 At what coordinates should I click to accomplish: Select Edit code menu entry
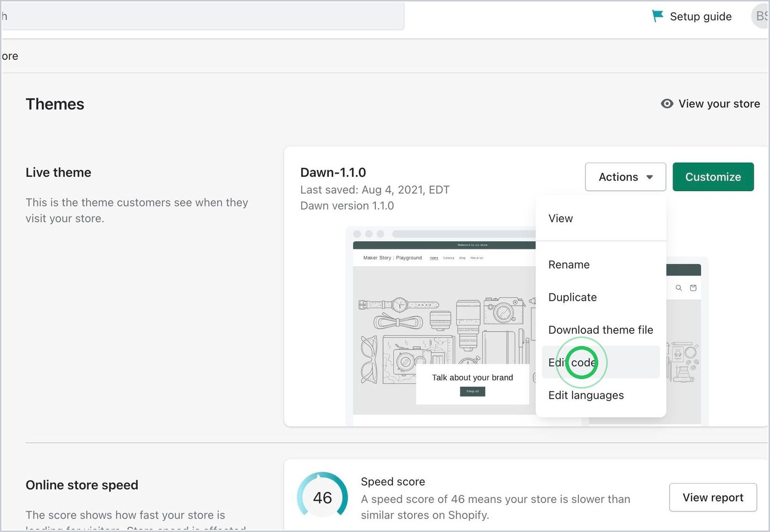click(x=600, y=362)
